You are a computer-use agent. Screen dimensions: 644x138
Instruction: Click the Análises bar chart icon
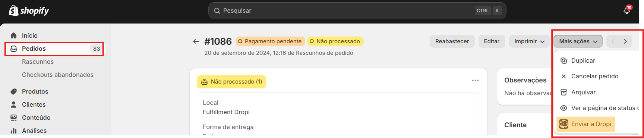tap(14, 131)
